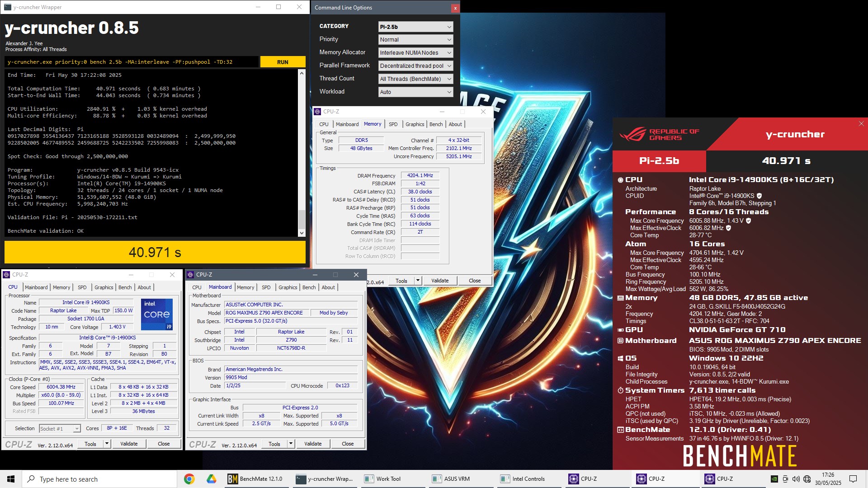The width and height of the screenshot is (868, 488).
Task: Open the notification center icon
Action: pyautogui.click(x=853, y=479)
